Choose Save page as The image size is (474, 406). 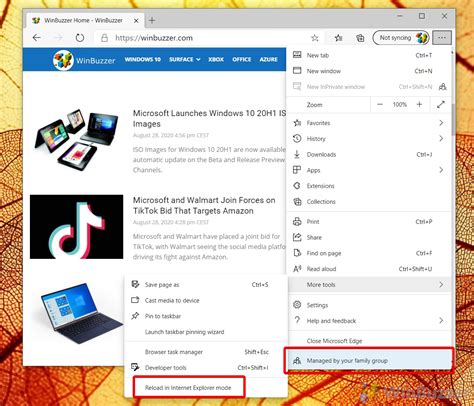[206, 285]
